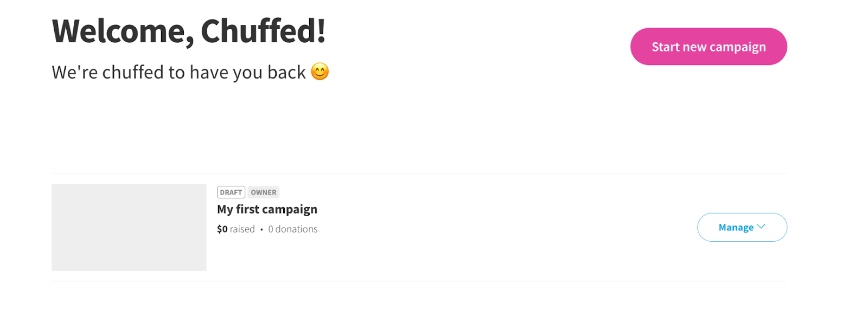Click the DRAFT status badge
This screenshot has width=868, height=330.
tap(231, 192)
